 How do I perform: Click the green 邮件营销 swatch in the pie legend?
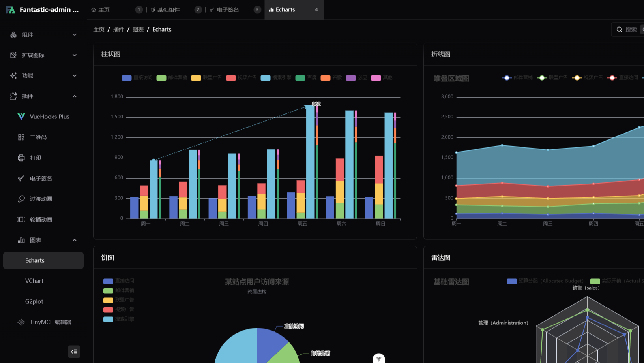click(x=108, y=291)
